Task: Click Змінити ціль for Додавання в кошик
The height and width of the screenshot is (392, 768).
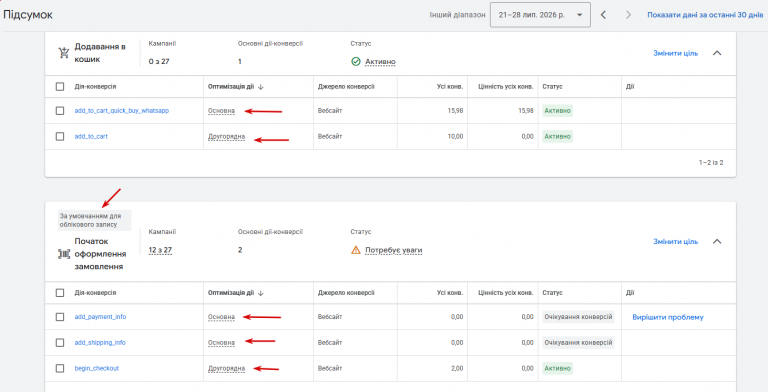Action: [x=675, y=53]
